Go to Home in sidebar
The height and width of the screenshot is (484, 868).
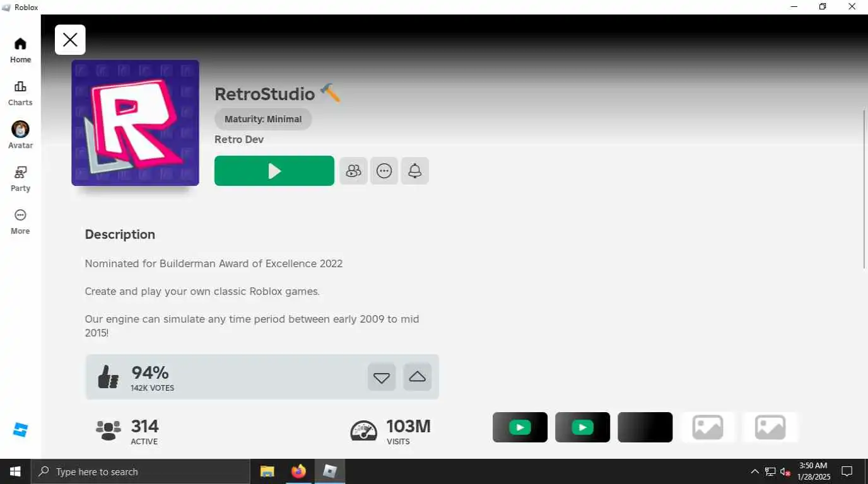click(20, 50)
